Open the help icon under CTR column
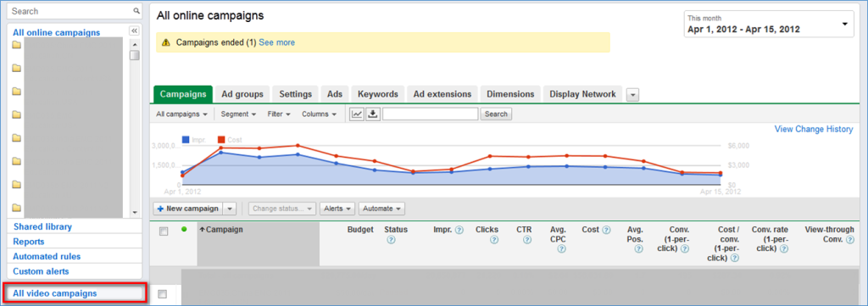 (x=527, y=240)
